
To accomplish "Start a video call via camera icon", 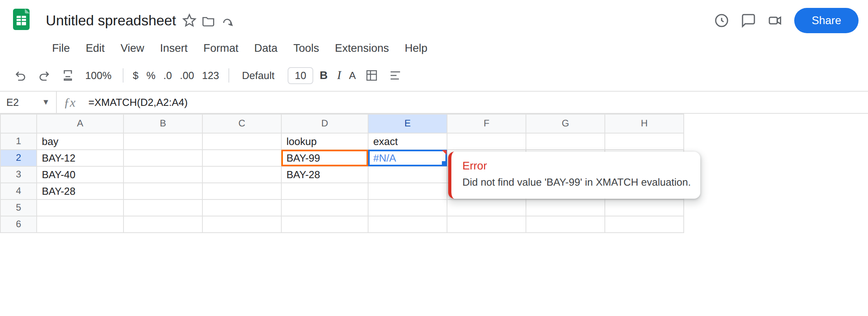I will (x=775, y=21).
